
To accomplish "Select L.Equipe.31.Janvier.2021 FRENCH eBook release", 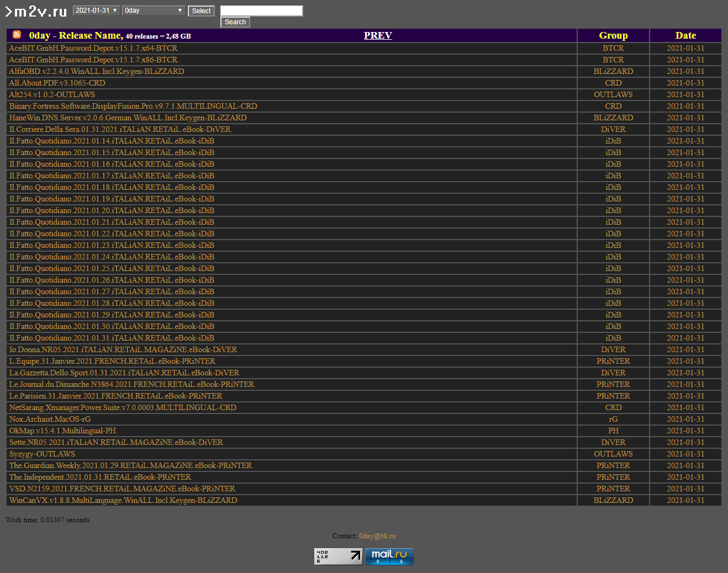I will pyautogui.click(x=112, y=361).
